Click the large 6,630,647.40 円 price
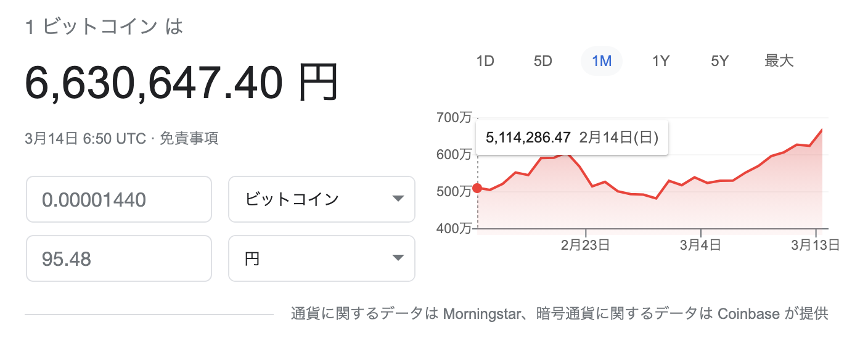Image resolution: width=868 pixels, height=338 pixels. 182,83
